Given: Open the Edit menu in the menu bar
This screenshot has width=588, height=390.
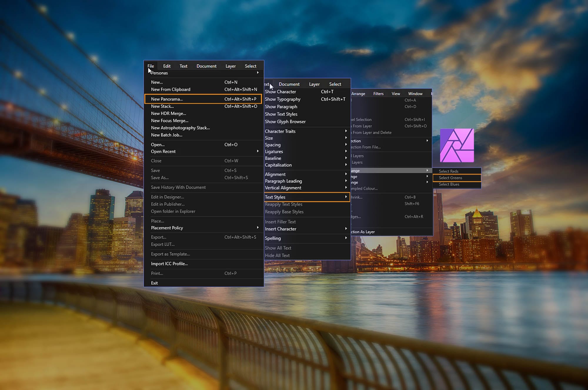Looking at the screenshot, I should (x=167, y=66).
